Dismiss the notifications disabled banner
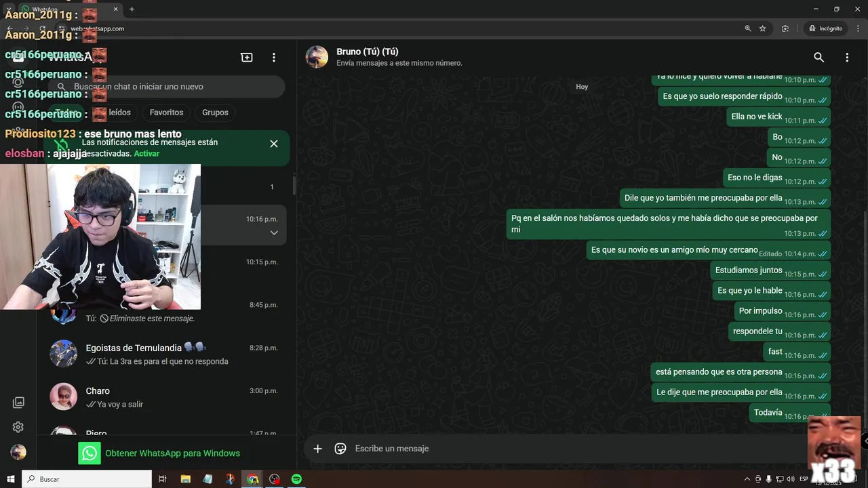The height and width of the screenshot is (488, 868). click(x=274, y=144)
